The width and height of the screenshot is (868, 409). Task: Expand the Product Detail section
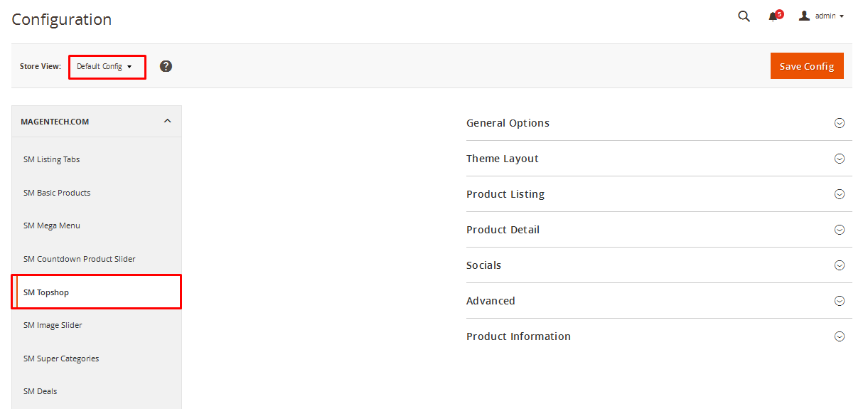click(659, 230)
